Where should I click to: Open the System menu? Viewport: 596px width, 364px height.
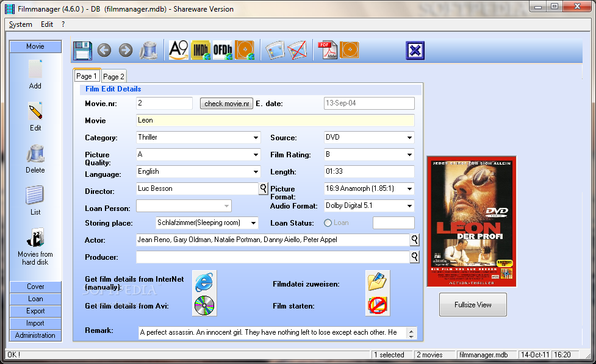(x=21, y=24)
